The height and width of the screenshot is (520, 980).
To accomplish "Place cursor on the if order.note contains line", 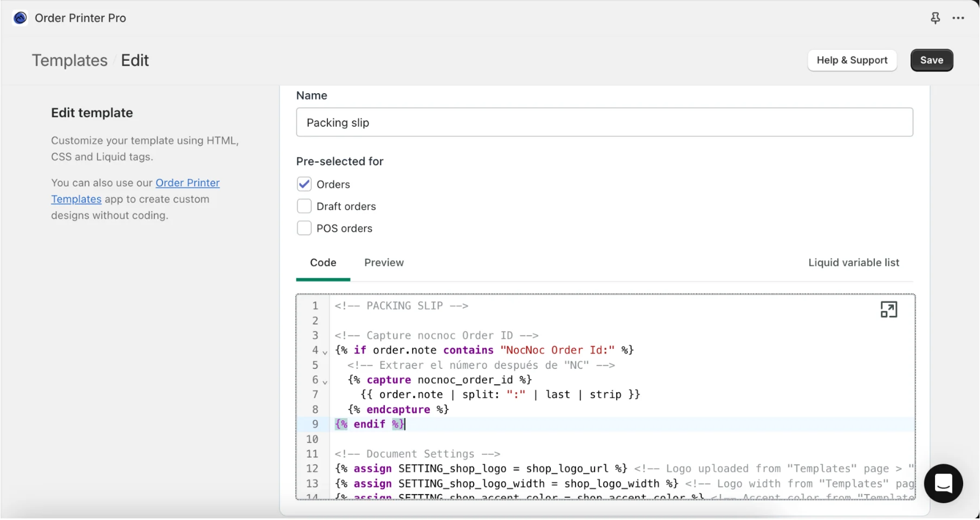I will (x=484, y=350).
